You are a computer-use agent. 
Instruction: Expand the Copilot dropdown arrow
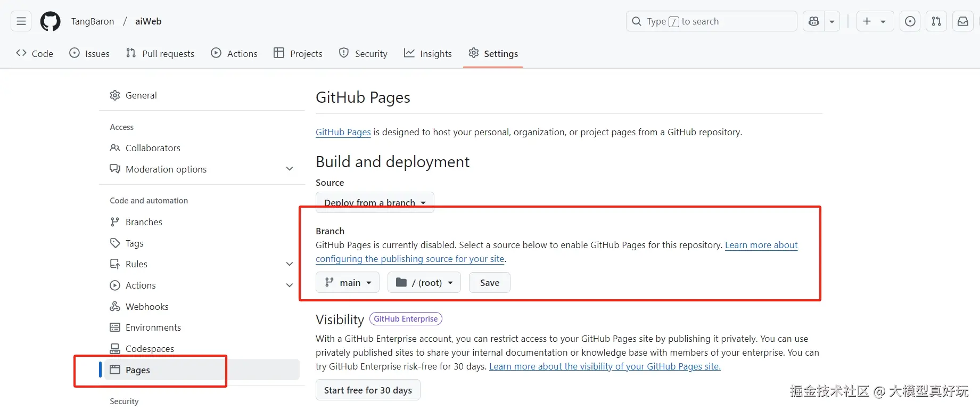[832, 21]
